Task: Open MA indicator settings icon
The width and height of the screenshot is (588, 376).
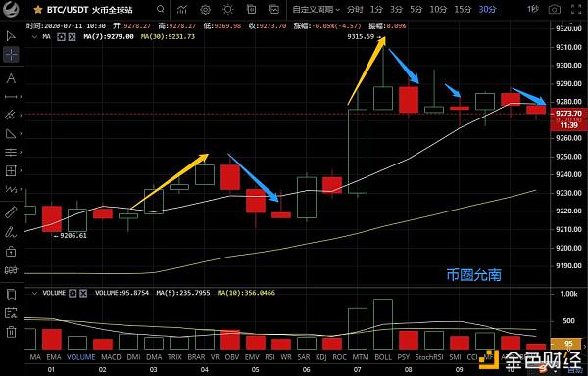Action: [62, 37]
